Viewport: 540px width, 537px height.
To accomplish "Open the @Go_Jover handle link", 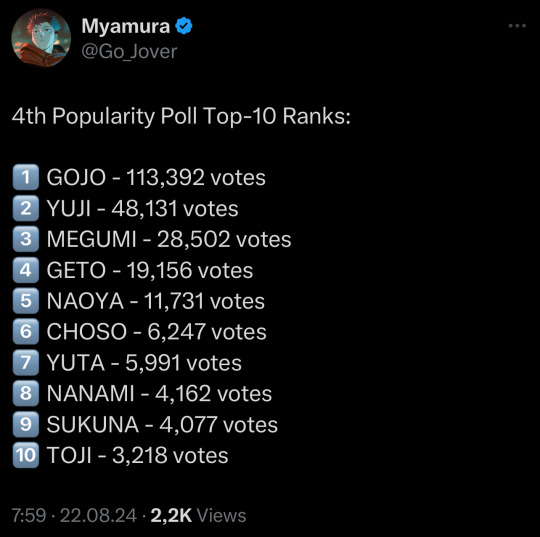I will 129,52.
